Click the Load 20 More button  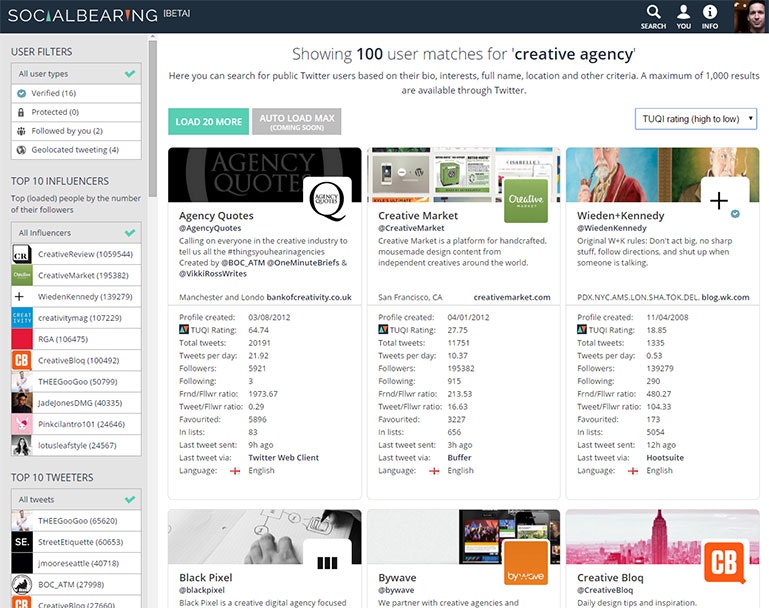point(208,122)
